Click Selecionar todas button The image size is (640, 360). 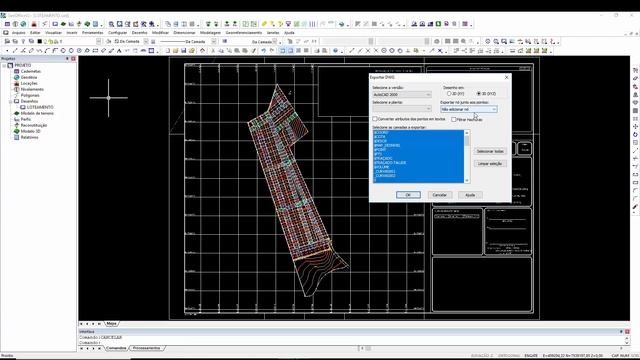[x=490, y=151]
